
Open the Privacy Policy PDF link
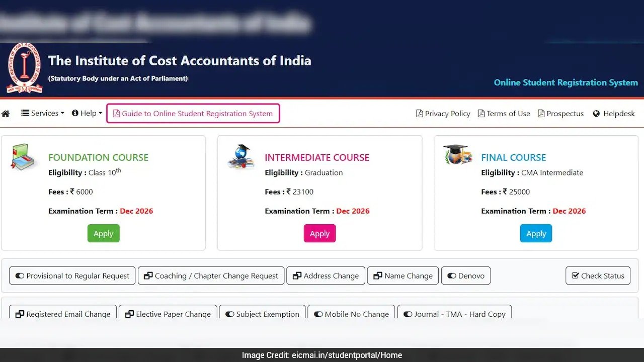tap(443, 114)
